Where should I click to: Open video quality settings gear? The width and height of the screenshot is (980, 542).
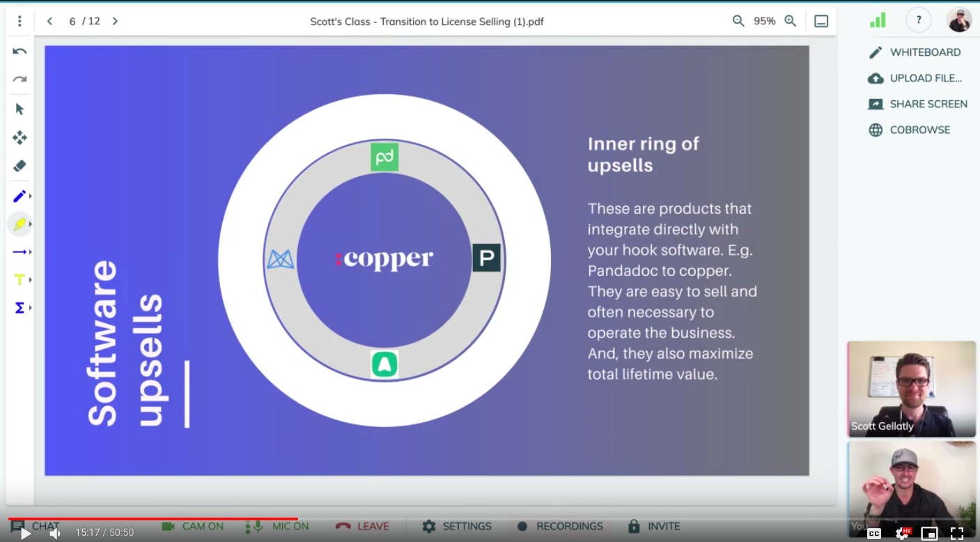coord(903,534)
